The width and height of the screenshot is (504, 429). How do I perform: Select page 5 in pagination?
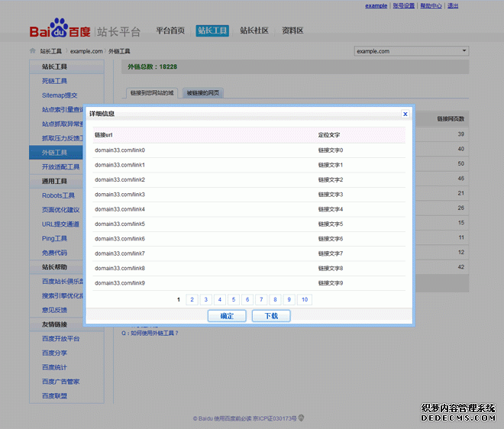coord(233,300)
